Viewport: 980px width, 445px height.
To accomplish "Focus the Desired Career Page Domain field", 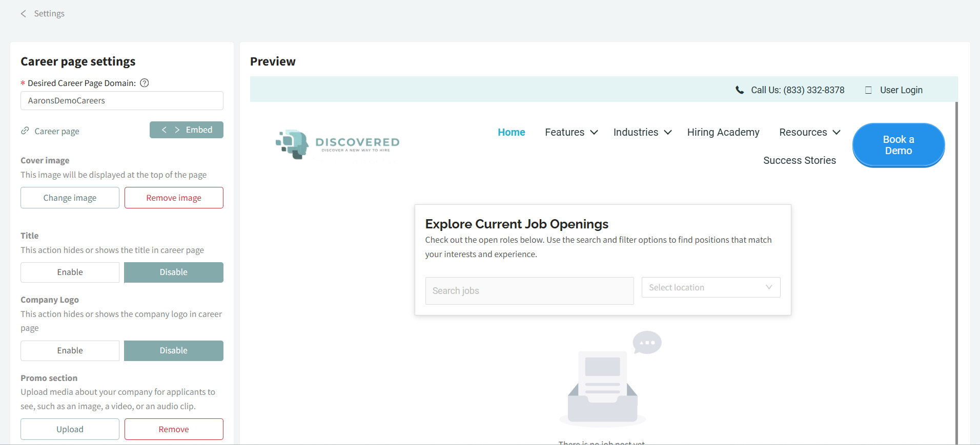I will 122,101.
